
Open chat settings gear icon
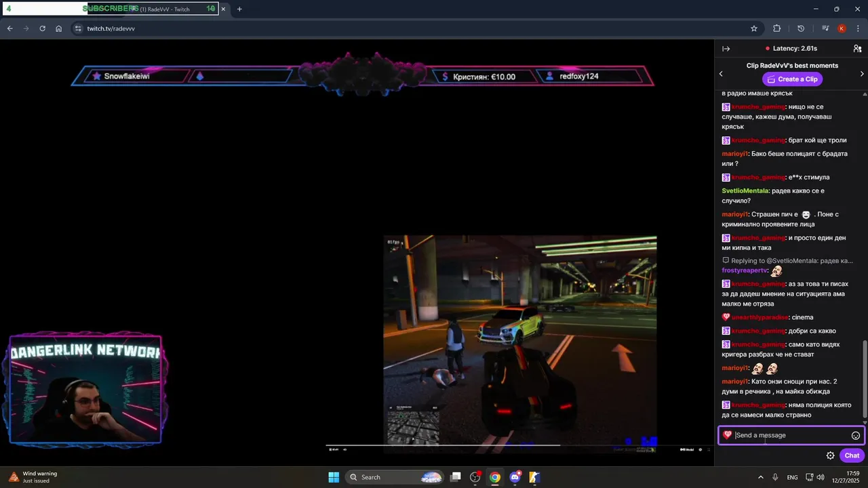[830, 455]
